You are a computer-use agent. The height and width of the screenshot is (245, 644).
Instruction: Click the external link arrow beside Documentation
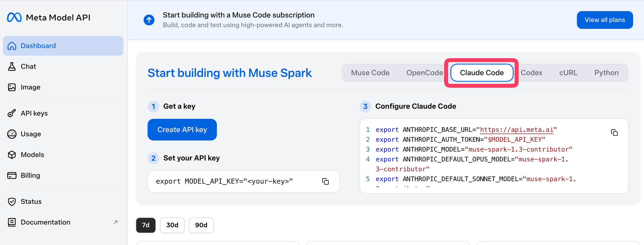tap(115, 222)
